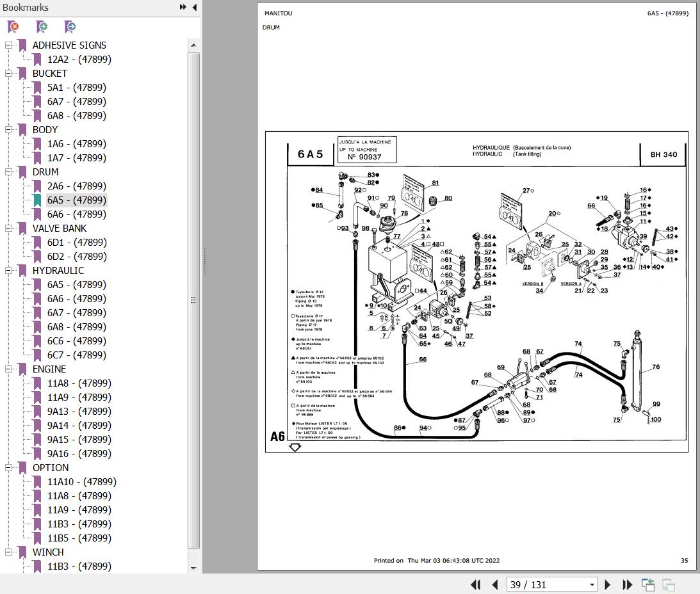
Task: Open bookmark 6A8 - (47899) under HYDRAULIC
Action: point(77,326)
